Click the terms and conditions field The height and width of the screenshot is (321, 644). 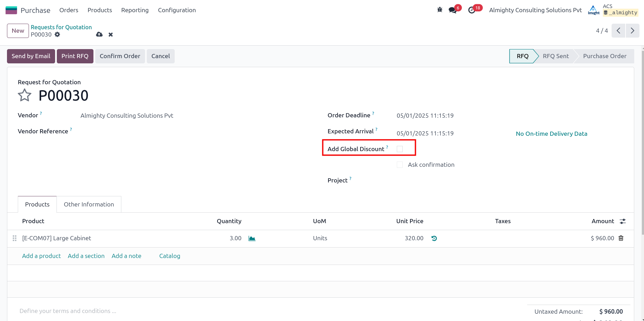(68, 311)
